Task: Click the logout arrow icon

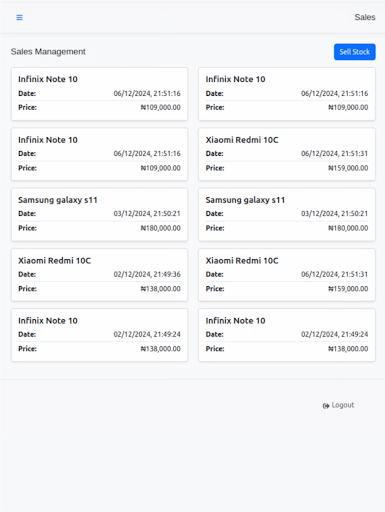Action: 326,405
